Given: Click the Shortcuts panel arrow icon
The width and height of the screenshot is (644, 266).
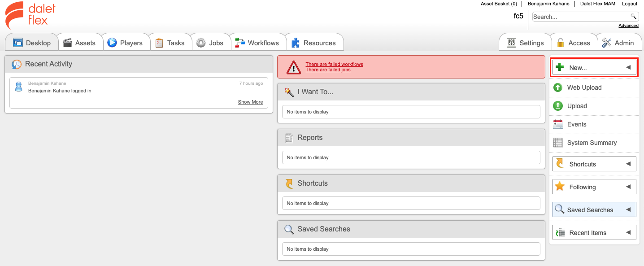Looking at the screenshot, I should coord(289,183).
